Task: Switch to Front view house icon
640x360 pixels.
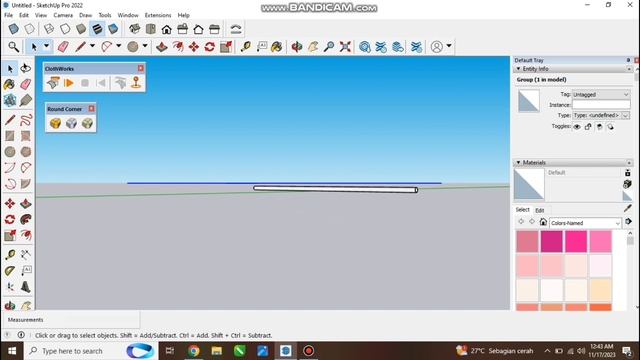Action: coord(167,29)
